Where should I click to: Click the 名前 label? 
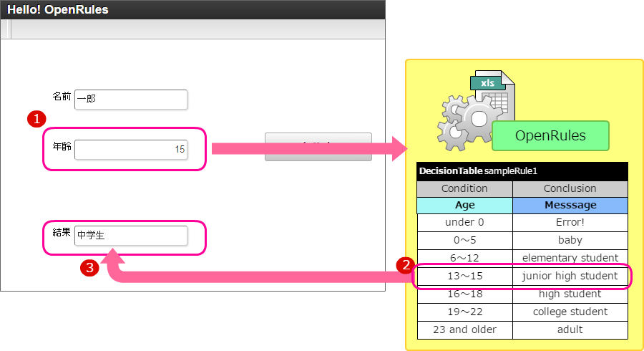point(62,97)
